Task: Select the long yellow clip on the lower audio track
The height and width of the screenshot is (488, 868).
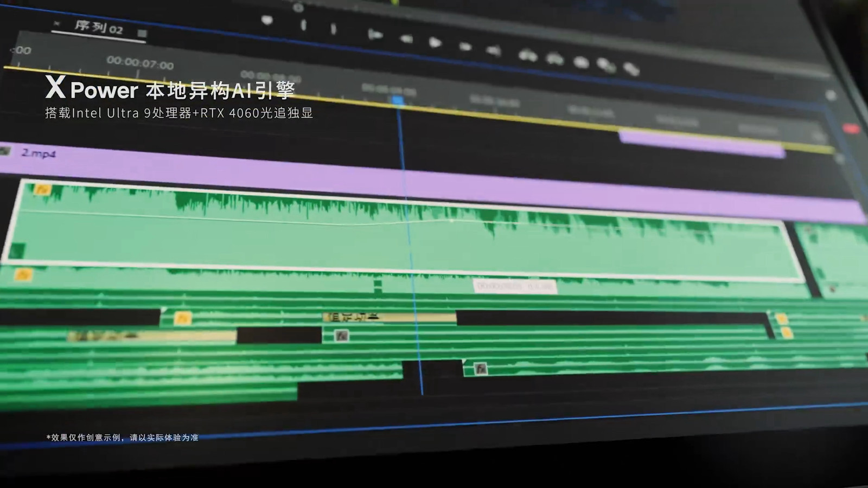Action: tap(152, 337)
